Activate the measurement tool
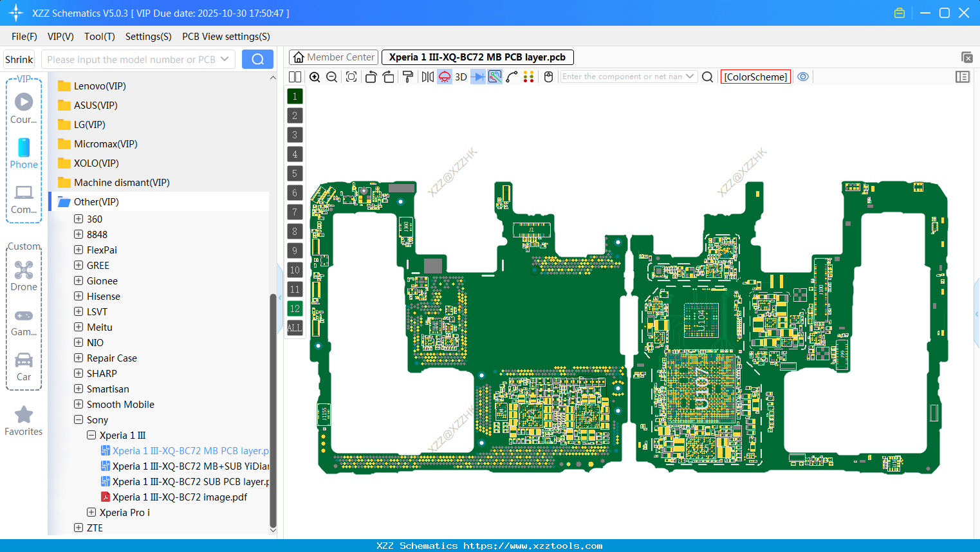 tap(494, 77)
